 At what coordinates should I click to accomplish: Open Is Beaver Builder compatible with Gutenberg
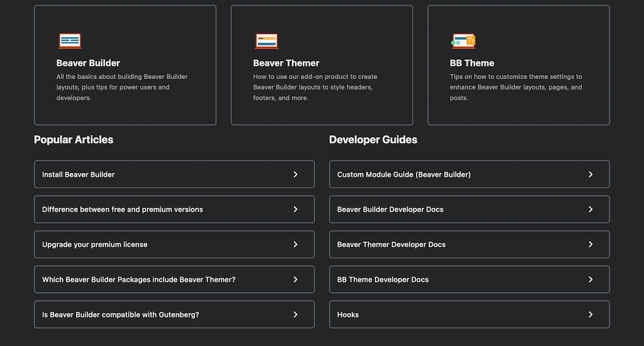coord(174,314)
